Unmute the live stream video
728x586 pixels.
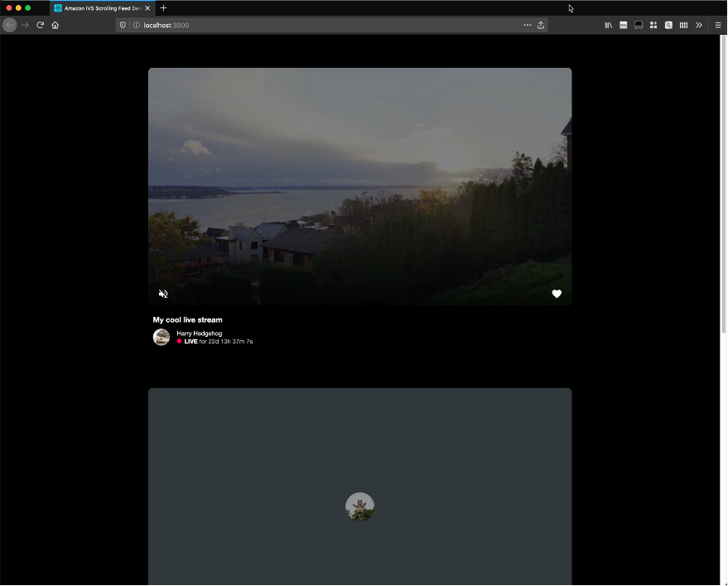[163, 294]
